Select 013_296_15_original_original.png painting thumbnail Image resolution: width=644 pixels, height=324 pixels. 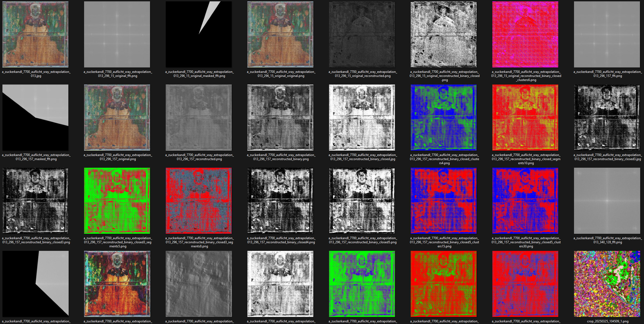coord(280,34)
